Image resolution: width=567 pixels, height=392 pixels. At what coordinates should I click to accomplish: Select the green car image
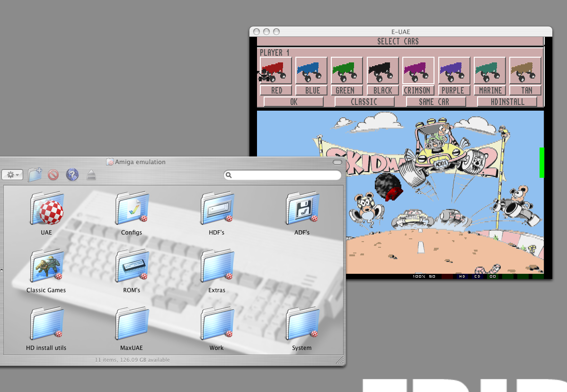coord(347,71)
